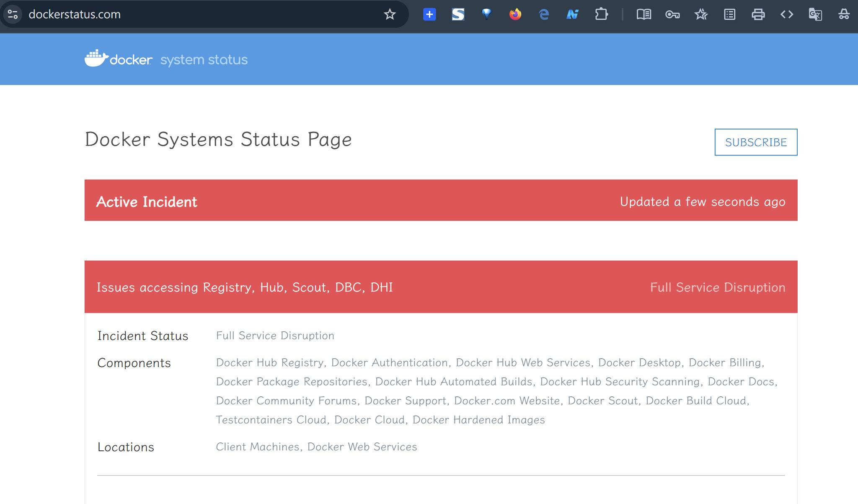This screenshot has width=858, height=504.
Task: Click the incognito hat-and-glasses icon
Action: [x=844, y=14]
